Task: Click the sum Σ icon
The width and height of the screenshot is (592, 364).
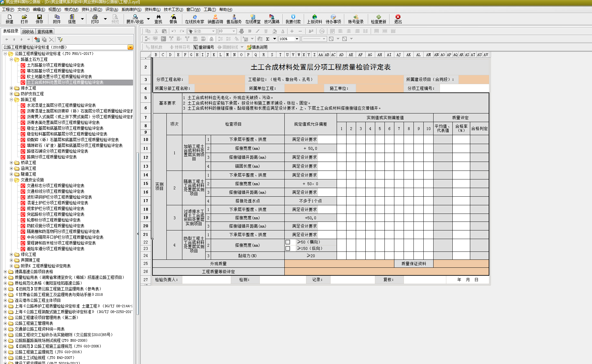Action: 267,39
